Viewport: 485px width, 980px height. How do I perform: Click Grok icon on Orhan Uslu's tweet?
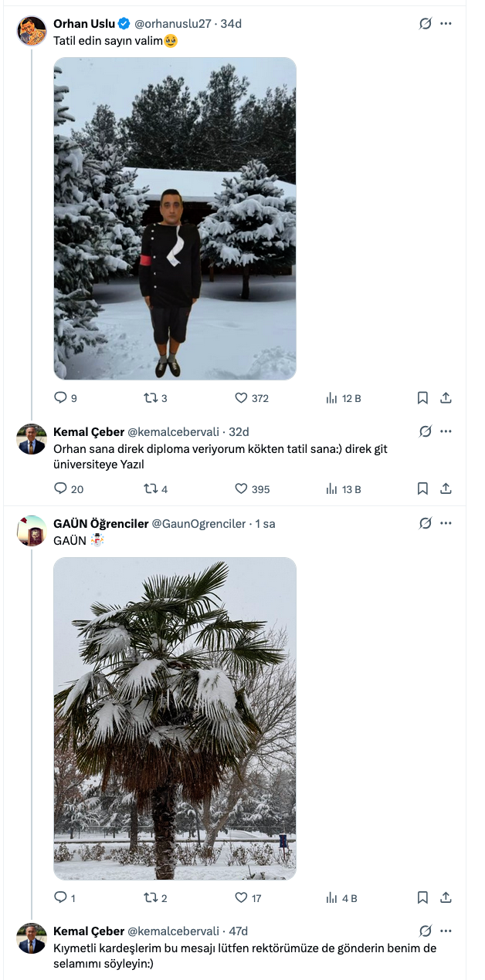pyautogui.click(x=425, y=24)
